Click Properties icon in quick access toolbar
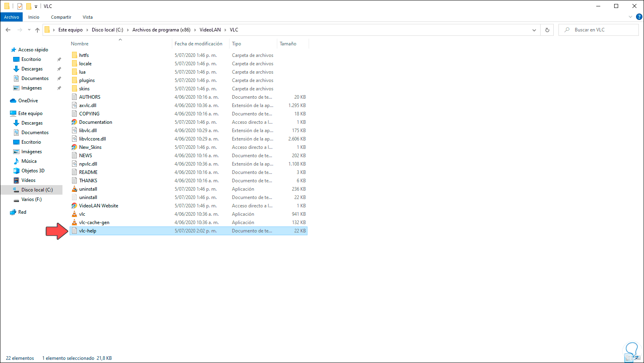Image resolution: width=644 pixels, height=363 pixels. pos(20,6)
